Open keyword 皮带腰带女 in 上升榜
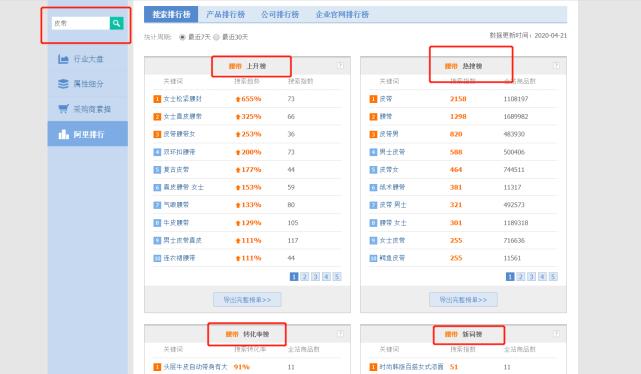This screenshot has height=374, width=641. pyautogui.click(x=179, y=134)
